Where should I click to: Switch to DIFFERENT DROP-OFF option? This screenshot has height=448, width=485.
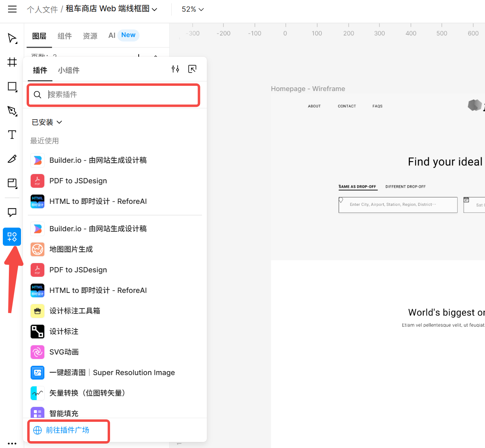405,187
